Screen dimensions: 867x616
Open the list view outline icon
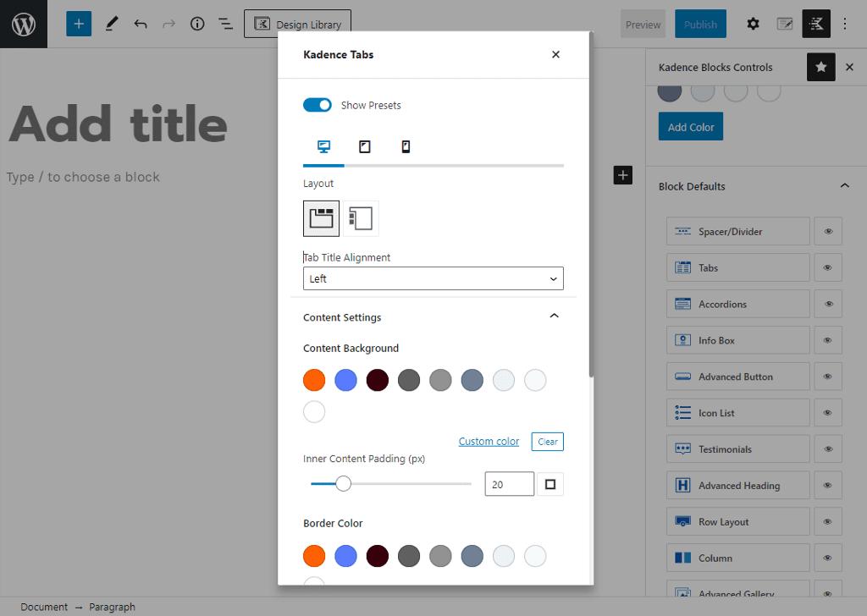tap(226, 25)
